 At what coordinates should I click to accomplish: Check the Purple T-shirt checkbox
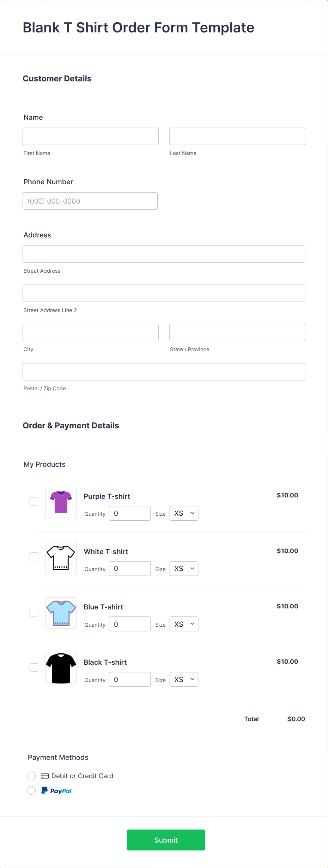pos(34,501)
